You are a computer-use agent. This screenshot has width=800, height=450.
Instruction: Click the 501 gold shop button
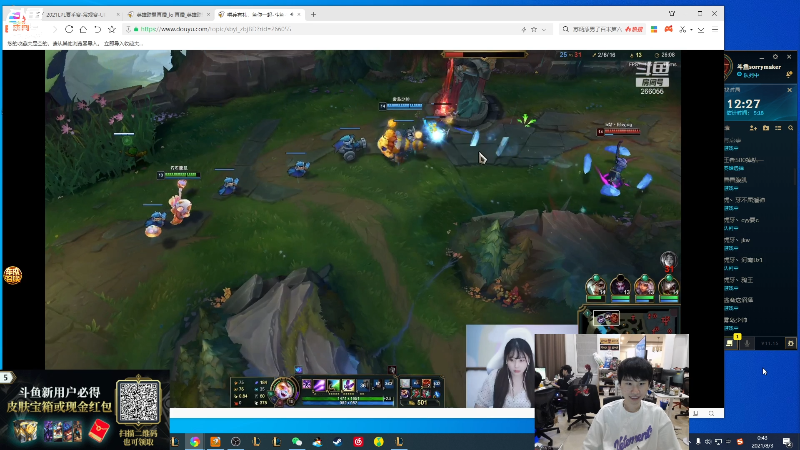pos(420,403)
